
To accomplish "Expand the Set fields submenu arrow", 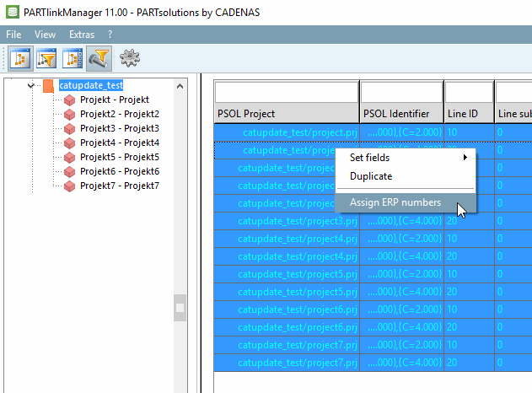I will coord(465,158).
